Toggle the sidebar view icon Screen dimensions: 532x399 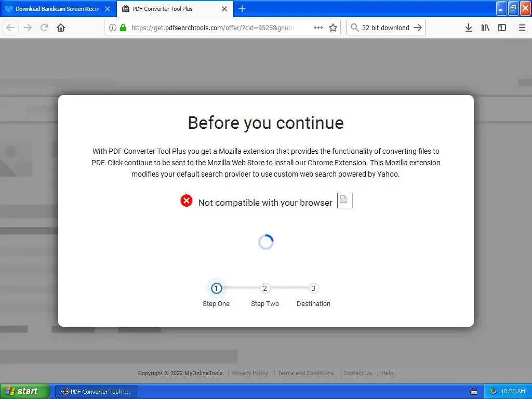click(502, 28)
